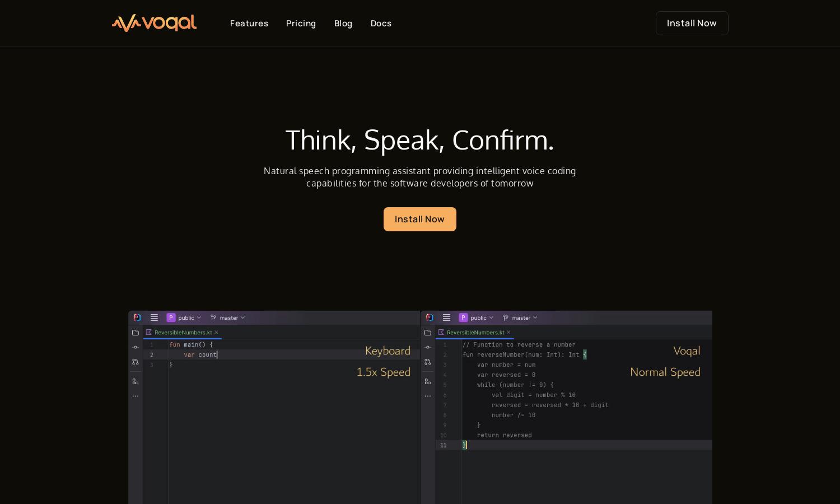The height and width of the screenshot is (504, 840).
Task: Click the "return reversed" code line
Action: [505, 435]
